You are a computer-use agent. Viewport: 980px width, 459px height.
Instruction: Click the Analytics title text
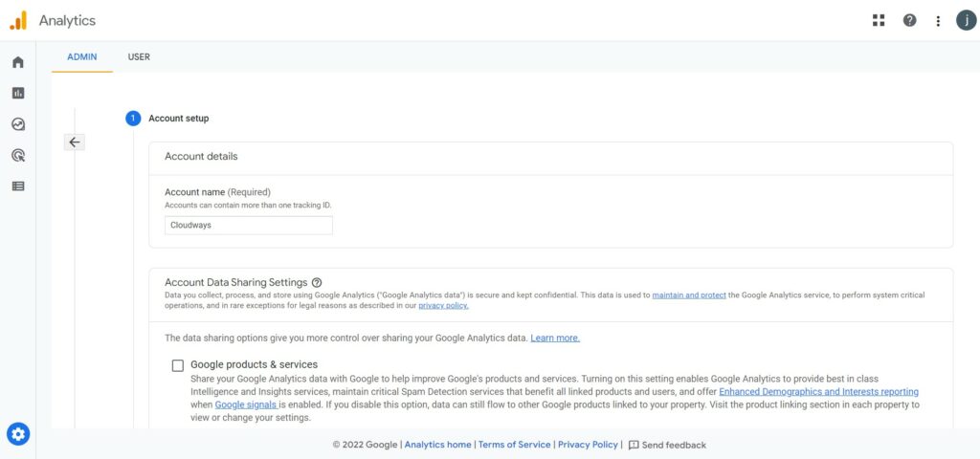(67, 21)
